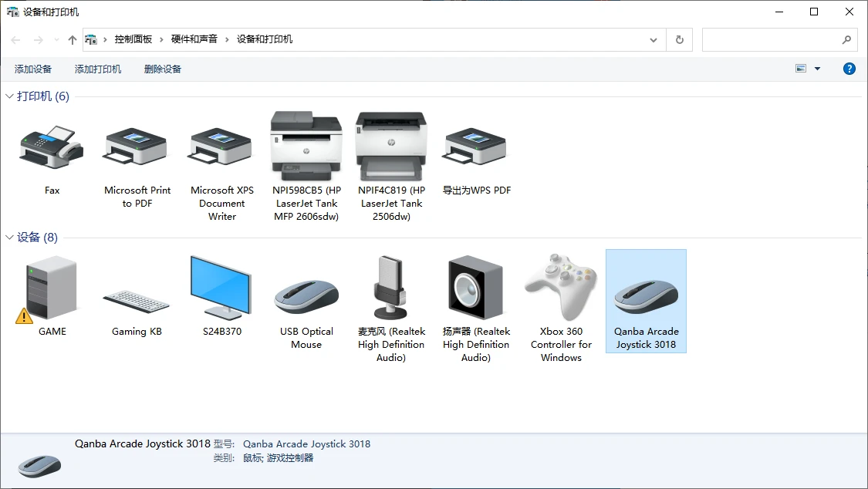Expand the chevron after 硬件和声音

coord(227,39)
